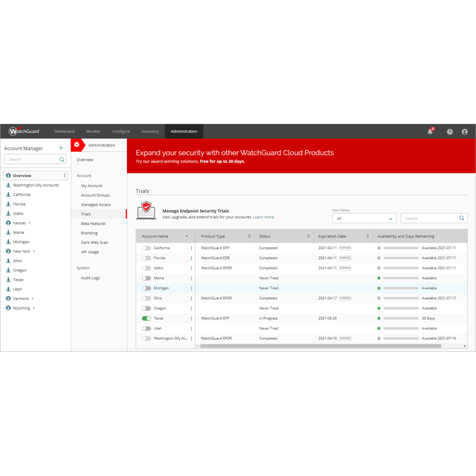Screen dimensions: 476x476
Task: Click the WatchGuard logo
Action: pyautogui.click(x=24, y=131)
